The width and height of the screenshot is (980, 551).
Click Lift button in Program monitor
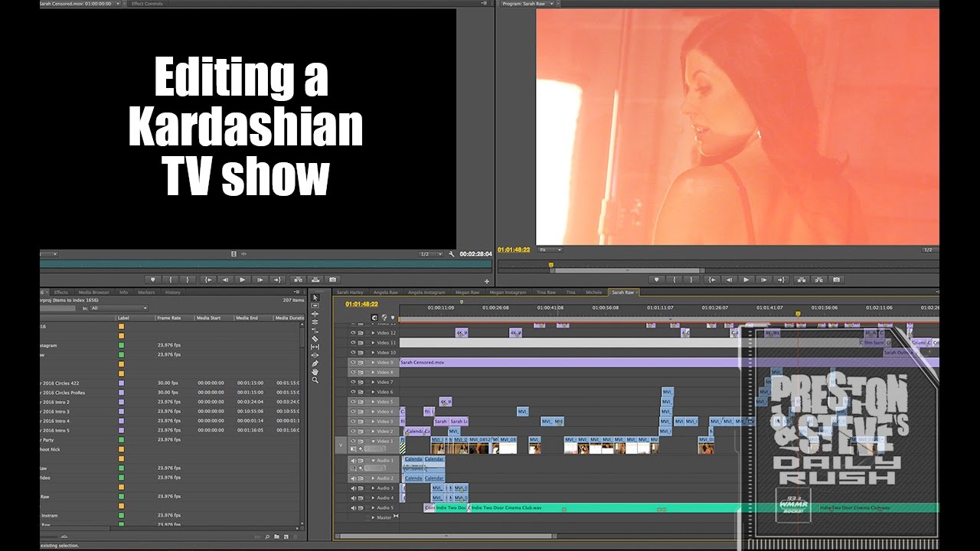(x=802, y=280)
